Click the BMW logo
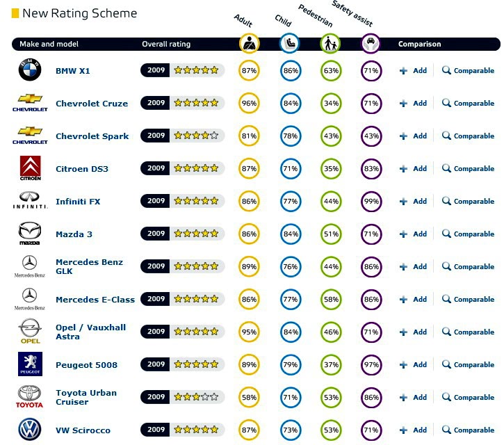504x445 pixels. click(30, 70)
